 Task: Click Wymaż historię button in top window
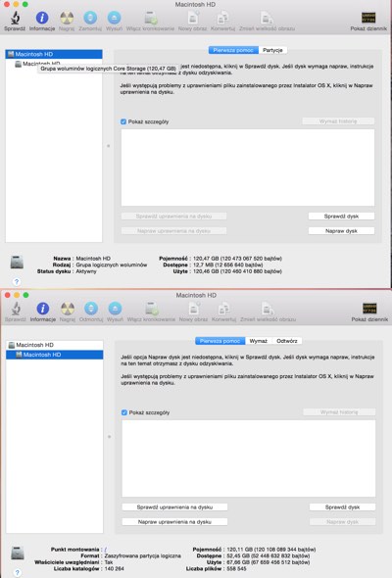[x=338, y=121]
